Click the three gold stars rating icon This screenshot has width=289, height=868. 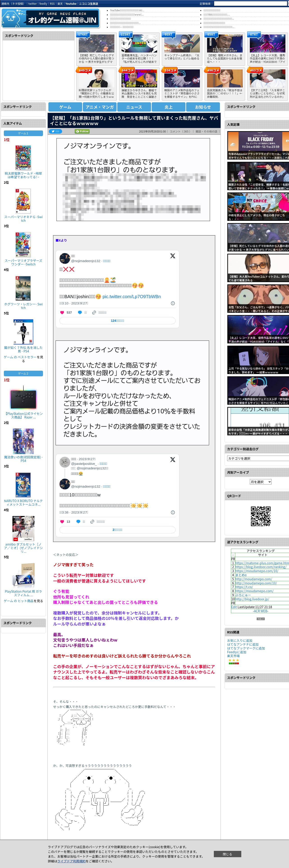[234, 660]
